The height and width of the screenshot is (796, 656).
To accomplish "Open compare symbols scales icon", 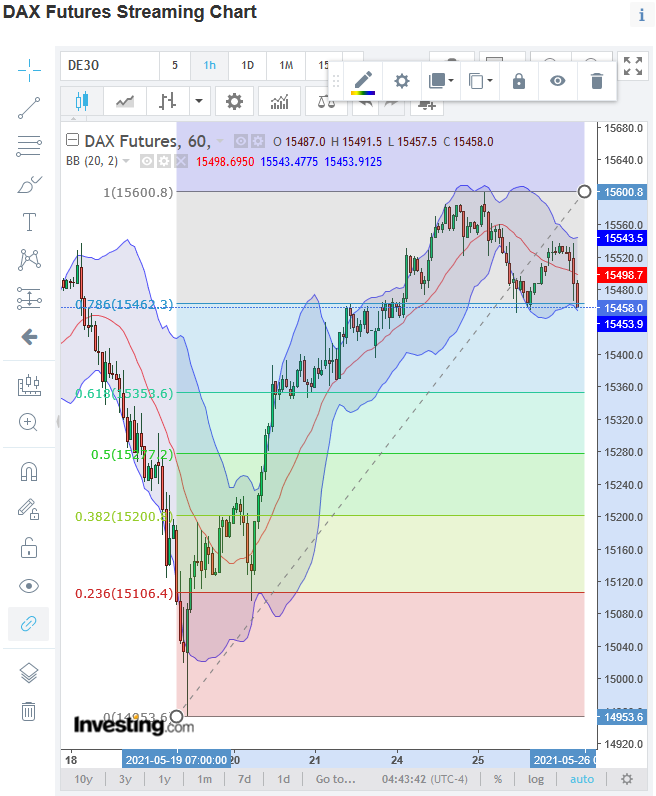I will pyautogui.click(x=325, y=103).
